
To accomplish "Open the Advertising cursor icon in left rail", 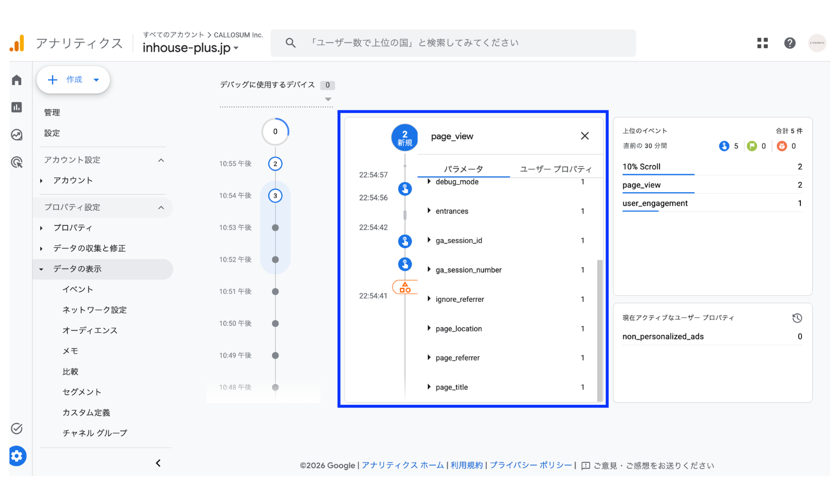I will pos(17,162).
